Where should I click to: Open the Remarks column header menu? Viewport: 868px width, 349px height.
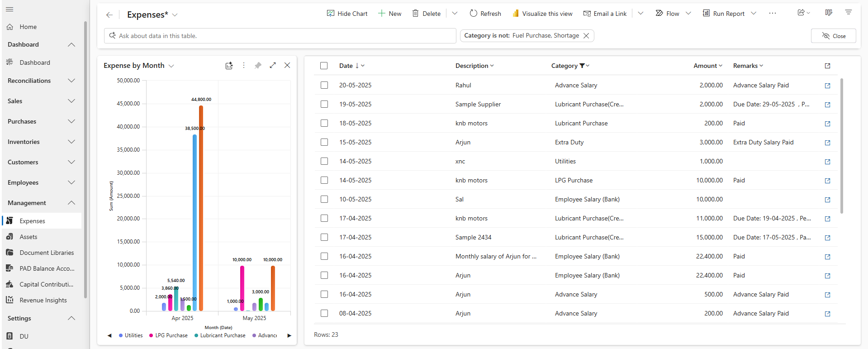[x=748, y=66]
